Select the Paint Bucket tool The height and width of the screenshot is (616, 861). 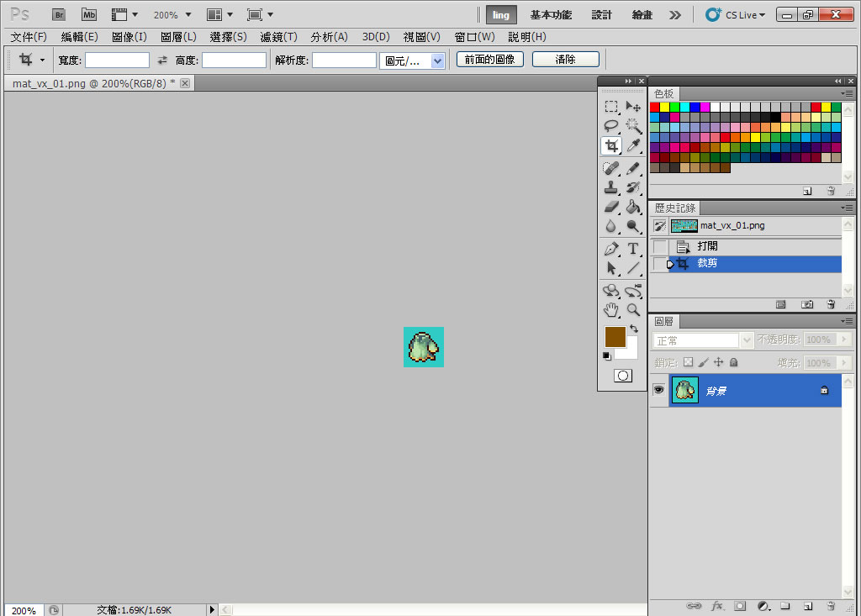(x=633, y=207)
